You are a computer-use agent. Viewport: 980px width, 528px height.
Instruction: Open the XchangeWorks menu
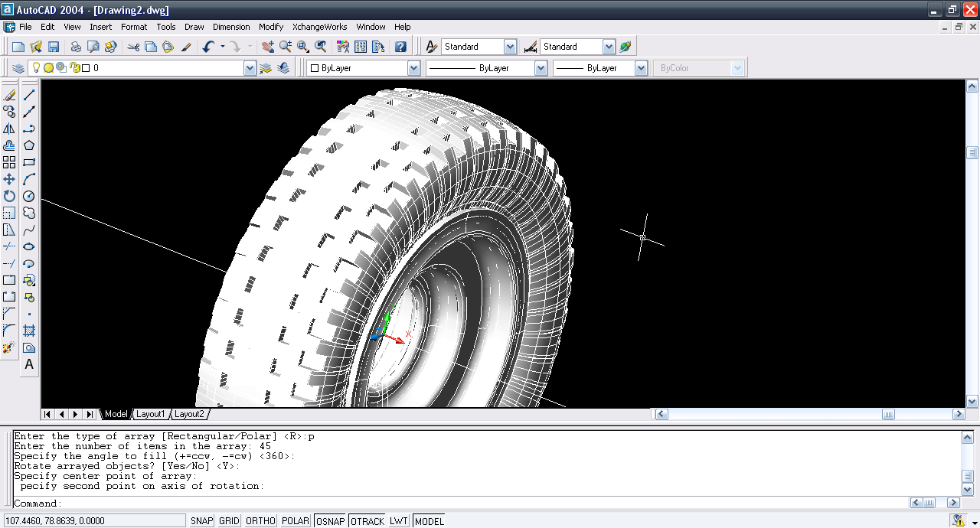coord(319,27)
